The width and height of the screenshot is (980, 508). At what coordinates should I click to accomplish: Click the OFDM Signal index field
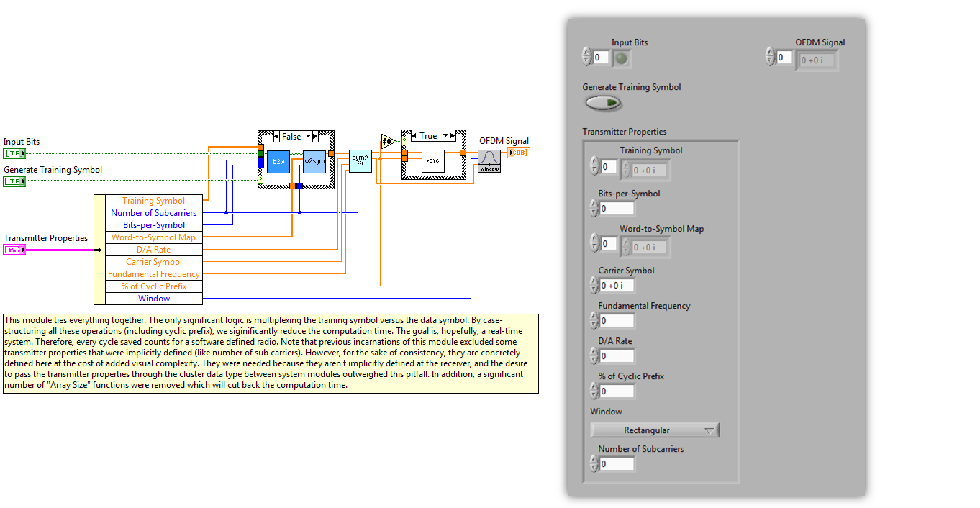pyautogui.click(x=785, y=57)
